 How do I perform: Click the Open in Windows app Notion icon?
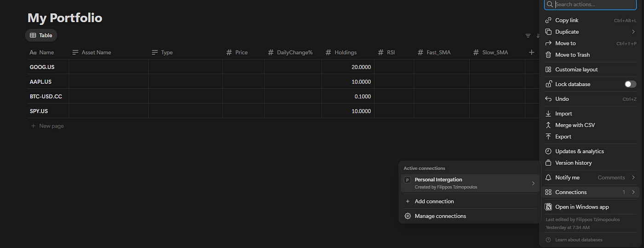pos(548,207)
